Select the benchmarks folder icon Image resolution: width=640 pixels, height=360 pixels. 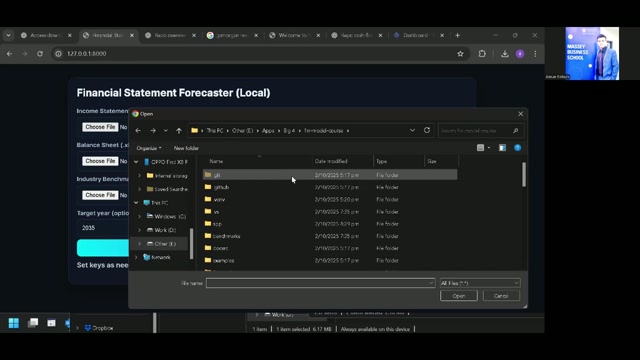(208, 236)
